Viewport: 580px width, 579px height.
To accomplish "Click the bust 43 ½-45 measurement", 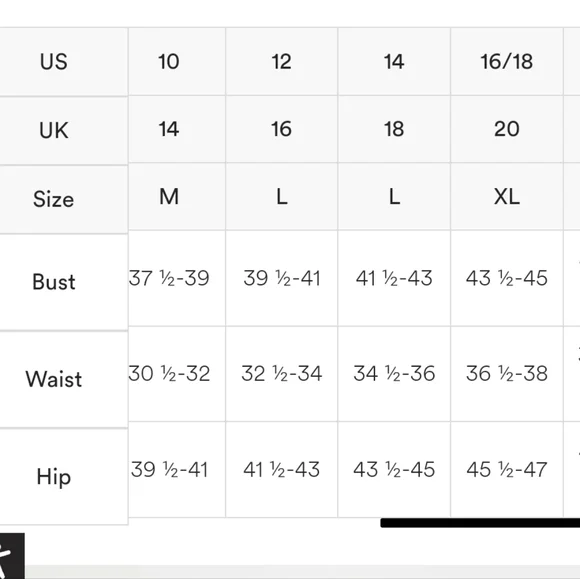I will pyautogui.click(x=507, y=278).
